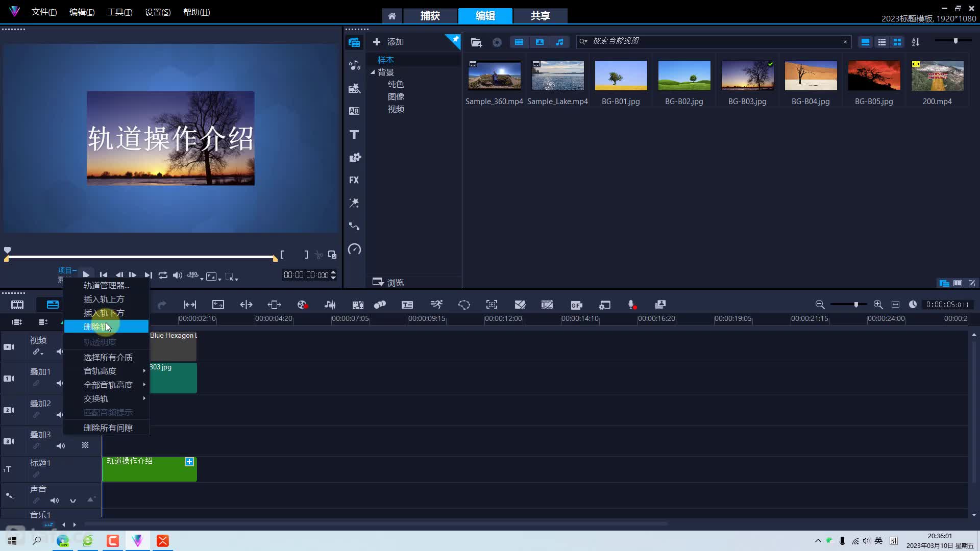Image resolution: width=980 pixels, height=551 pixels.
Task: Toggle video files filter in library
Action: [519, 42]
